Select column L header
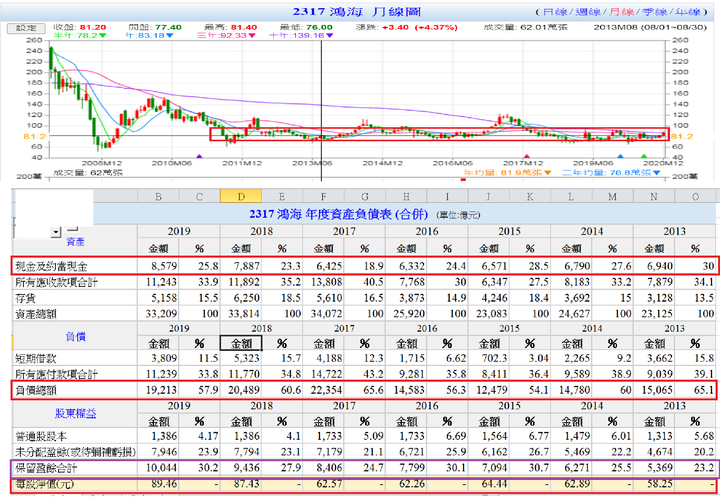 (571, 196)
